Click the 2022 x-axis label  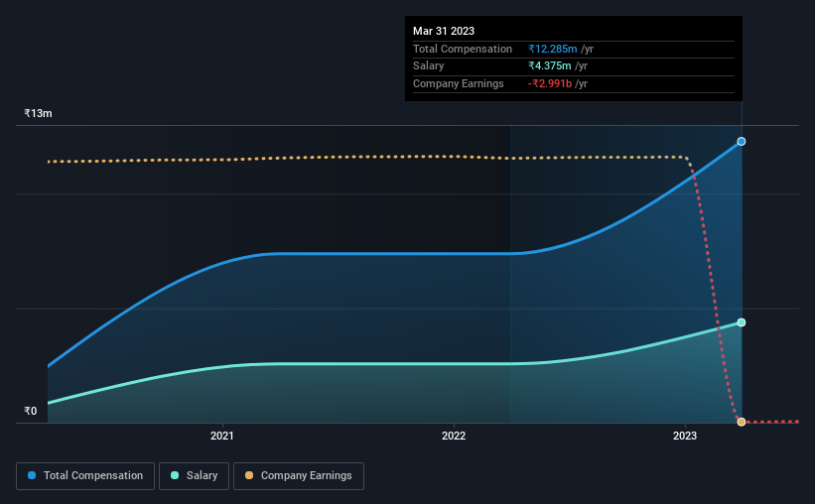click(454, 436)
